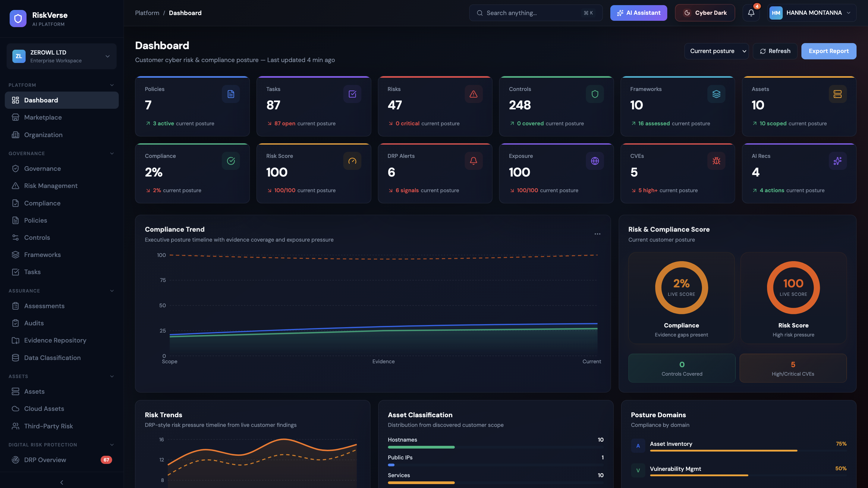Click the RiskVerse shield logo icon
868x488 pixels.
[18, 18]
